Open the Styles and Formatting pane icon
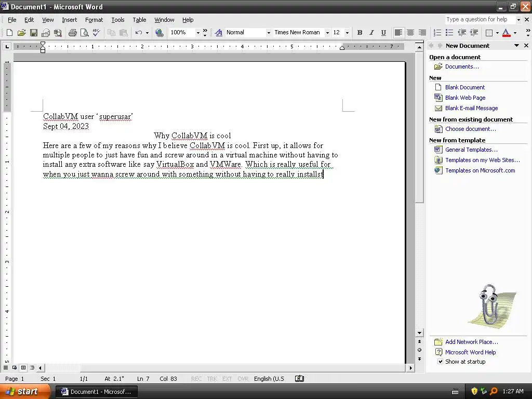 pos(219,33)
